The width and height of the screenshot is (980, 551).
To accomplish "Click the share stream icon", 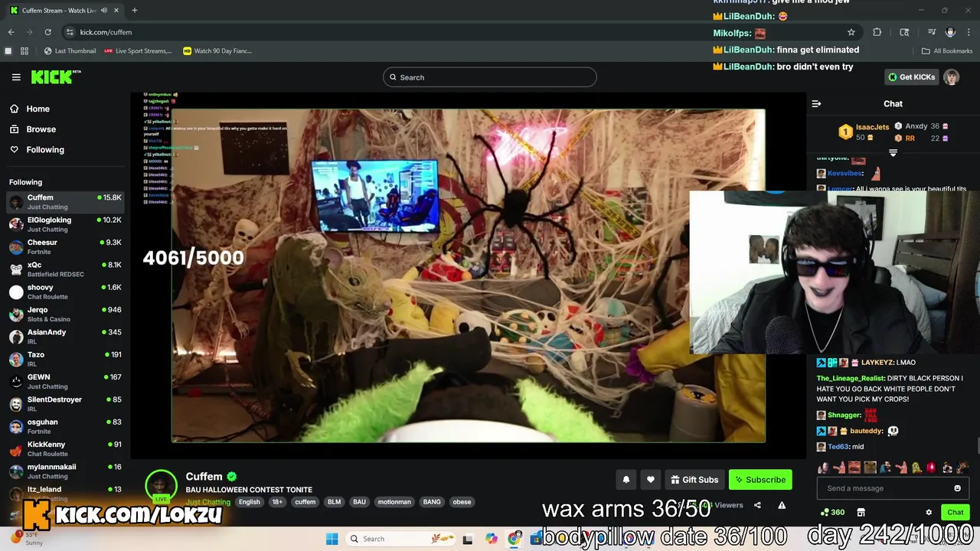I will coord(757,505).
